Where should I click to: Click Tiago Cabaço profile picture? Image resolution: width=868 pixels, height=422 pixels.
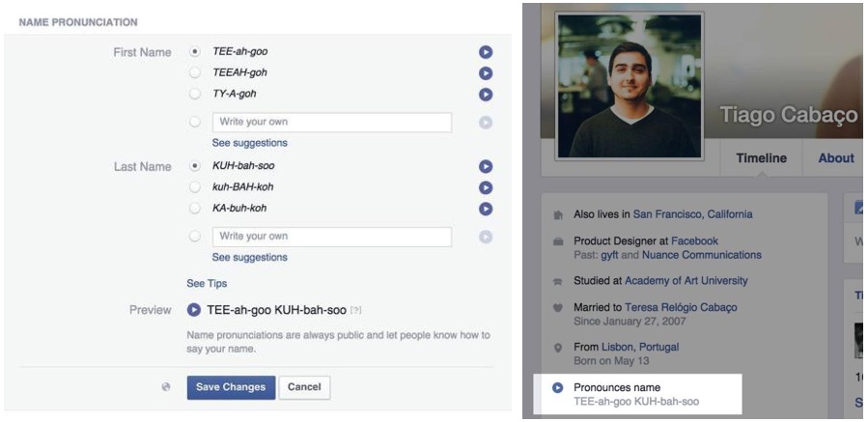(x=630, y=86)
